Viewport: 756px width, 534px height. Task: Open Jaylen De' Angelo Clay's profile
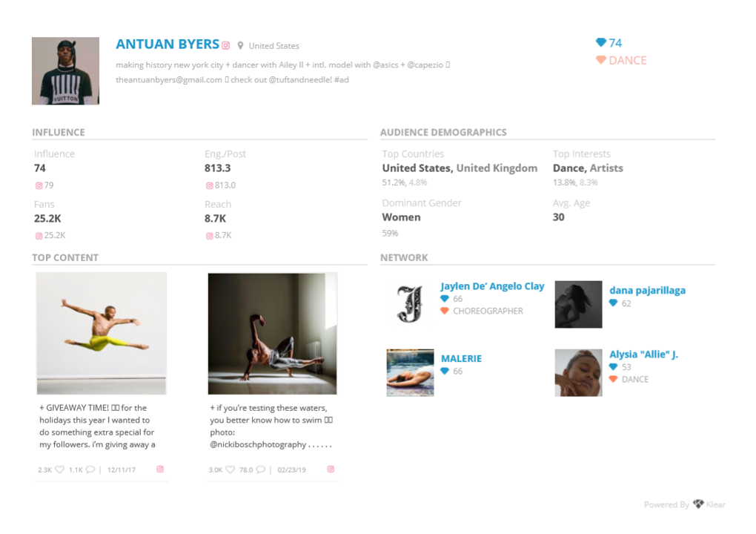[x=492, y=286]
